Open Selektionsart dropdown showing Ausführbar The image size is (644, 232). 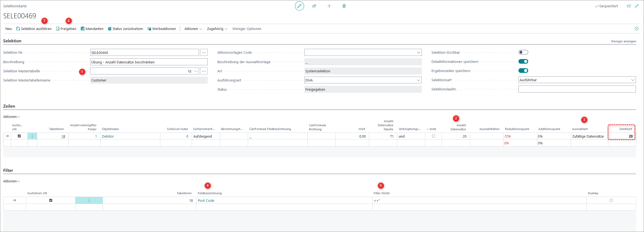point(632,80)
